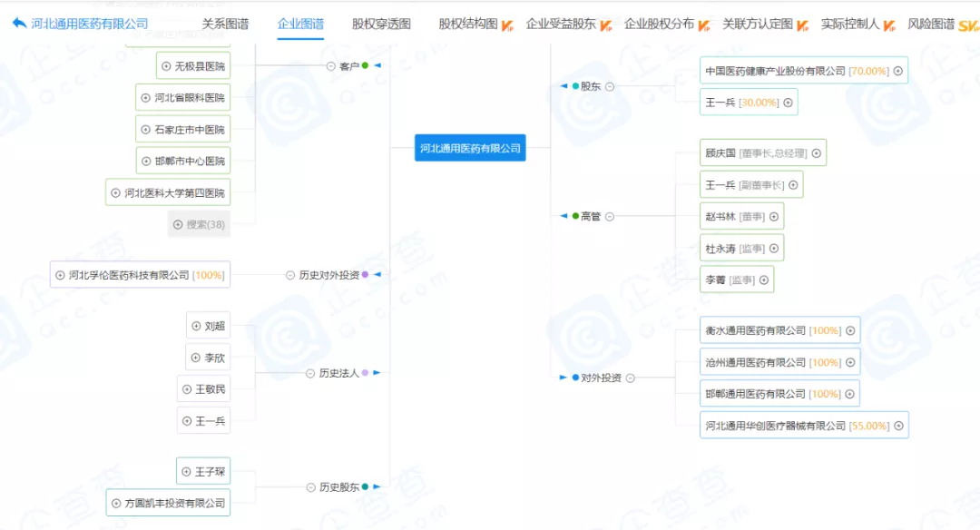Expand 李菁 监事 node plus icon

pos(764,280)
